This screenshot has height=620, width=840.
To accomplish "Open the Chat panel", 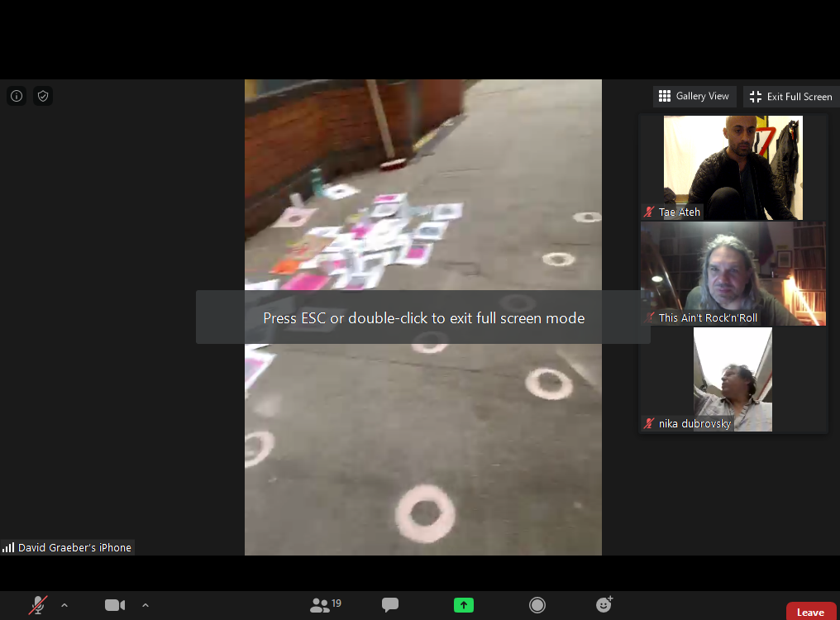I will 390,605.
